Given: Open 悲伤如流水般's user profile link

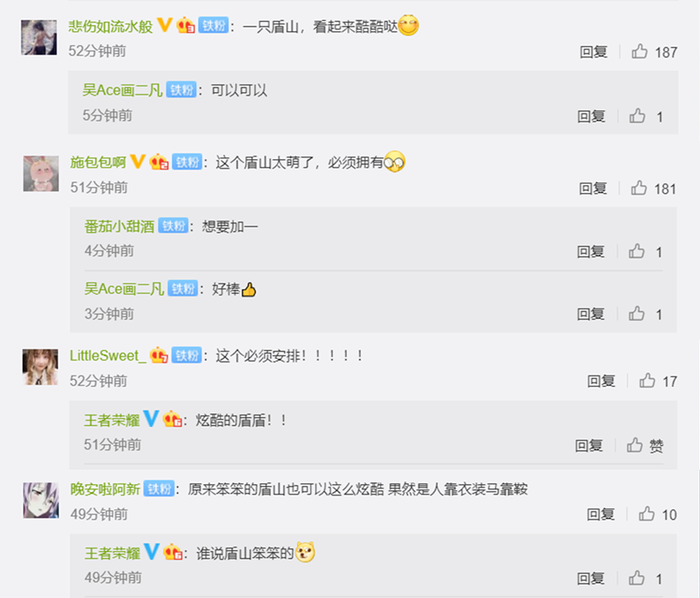Looking at the screenshot, I should (110, 26).
